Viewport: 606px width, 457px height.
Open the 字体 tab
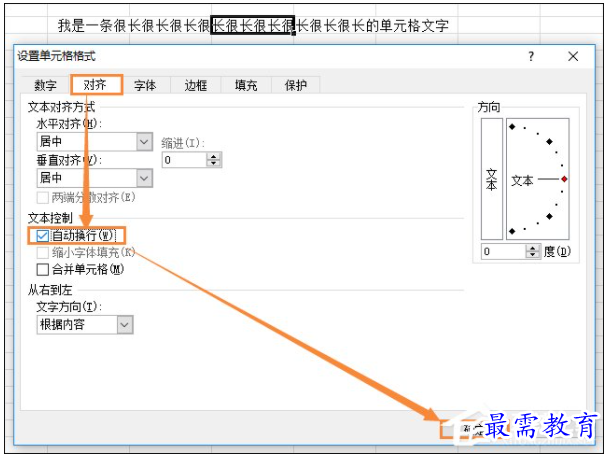(145, 85)
